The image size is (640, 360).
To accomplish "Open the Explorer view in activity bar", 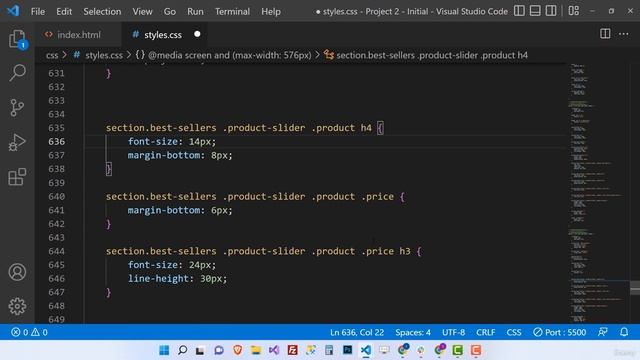I will 17,39.
